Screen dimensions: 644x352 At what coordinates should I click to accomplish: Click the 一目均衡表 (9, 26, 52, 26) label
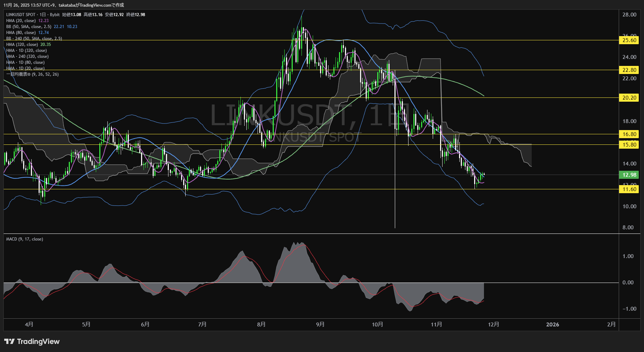32,74
